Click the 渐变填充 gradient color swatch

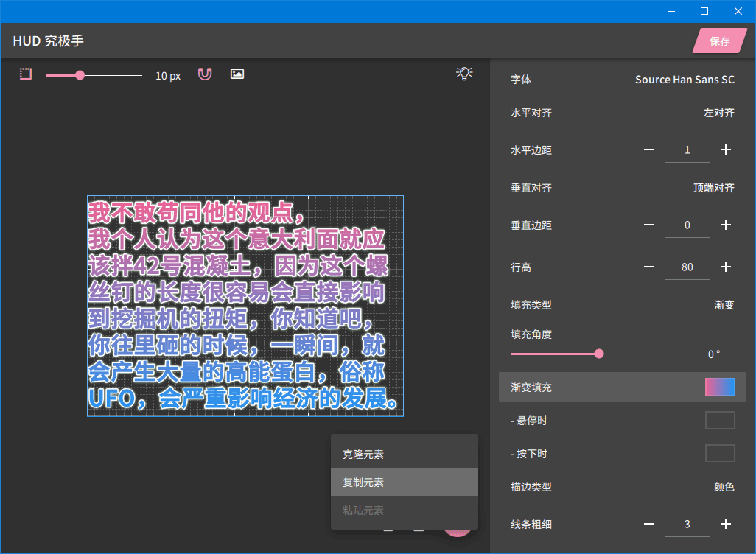tap(720, 387)
